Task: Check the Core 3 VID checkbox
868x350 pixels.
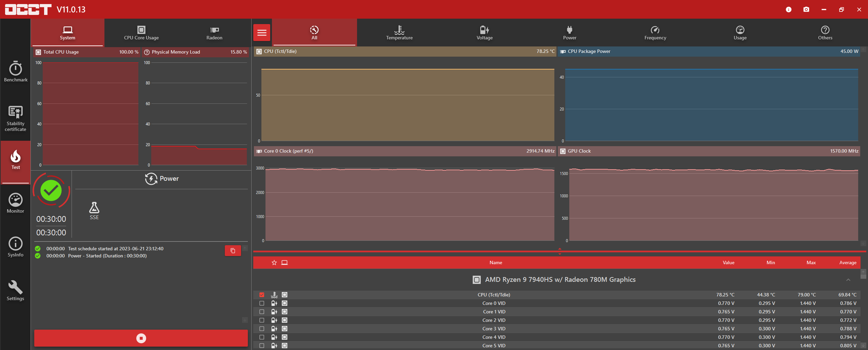Action: (262, 329)
